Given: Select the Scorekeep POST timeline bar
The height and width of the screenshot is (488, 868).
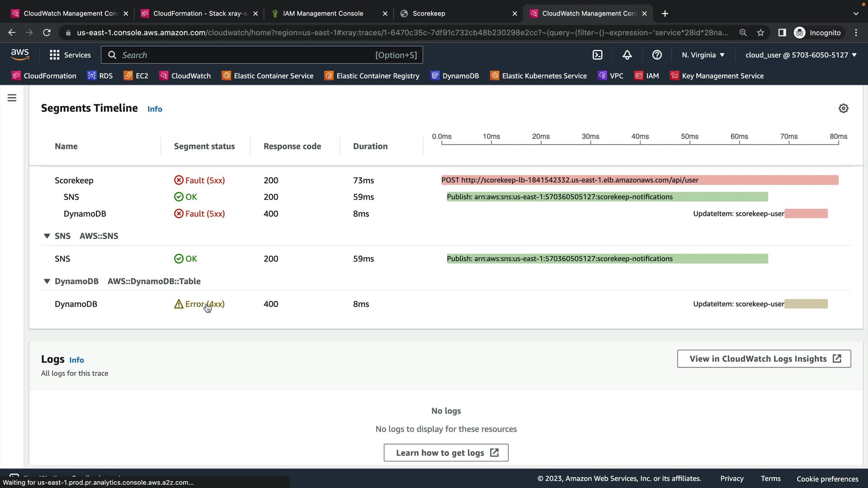Looking at the screenshot, I should click(x=640, y=180).
